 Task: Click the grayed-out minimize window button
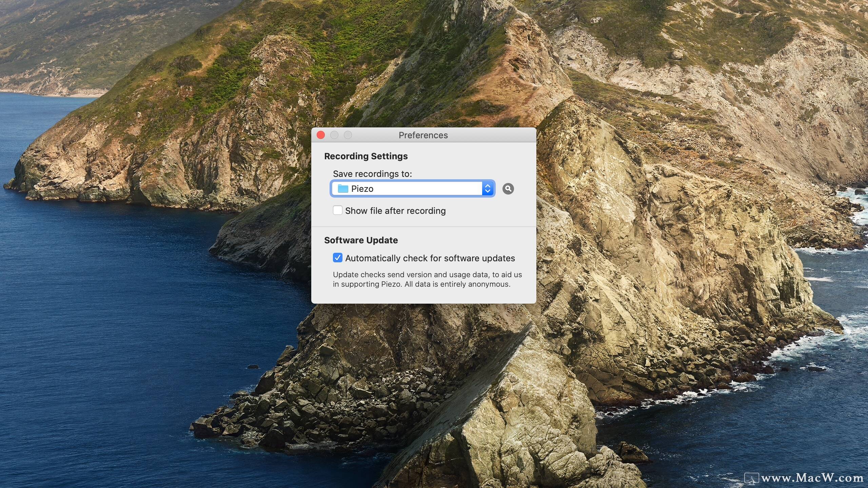[334, 135]
